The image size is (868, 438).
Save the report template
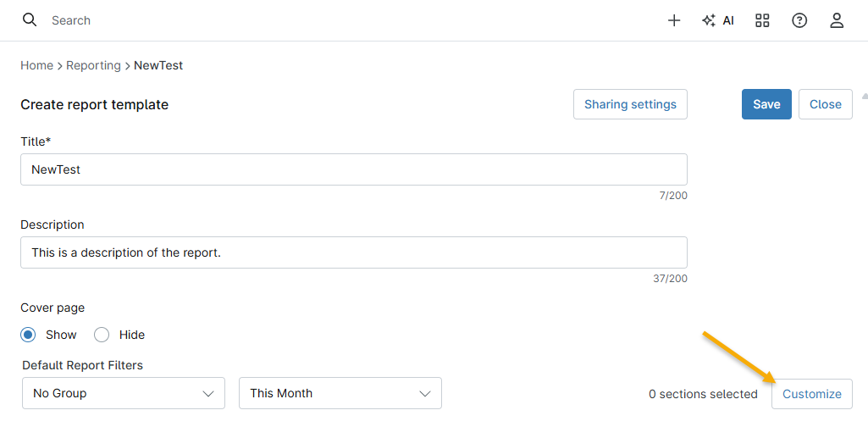766,104
